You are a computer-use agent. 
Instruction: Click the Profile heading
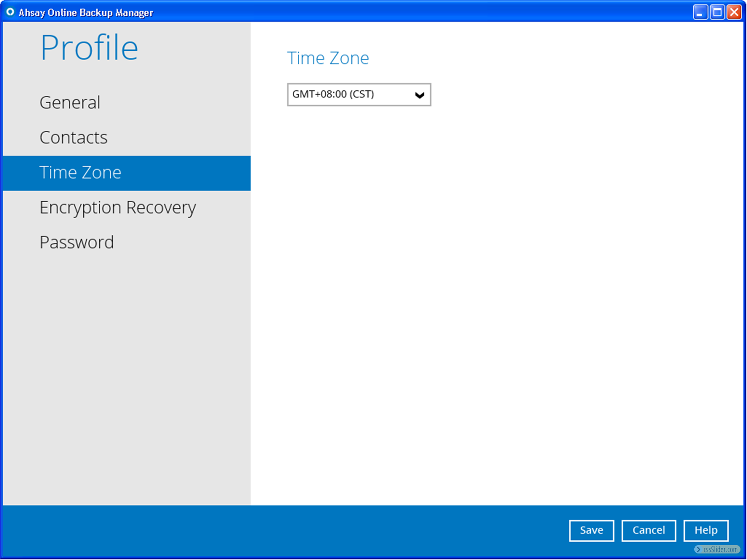point(89,48)
